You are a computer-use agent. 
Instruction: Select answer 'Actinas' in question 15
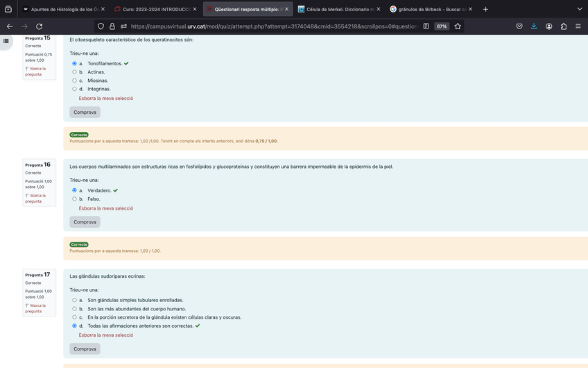(75, 72)
